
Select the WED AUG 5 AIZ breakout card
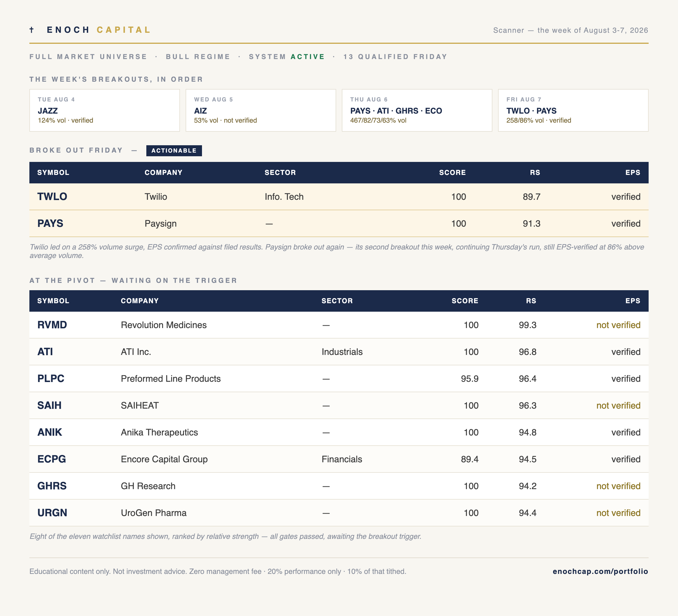click(x=261, y=110)
